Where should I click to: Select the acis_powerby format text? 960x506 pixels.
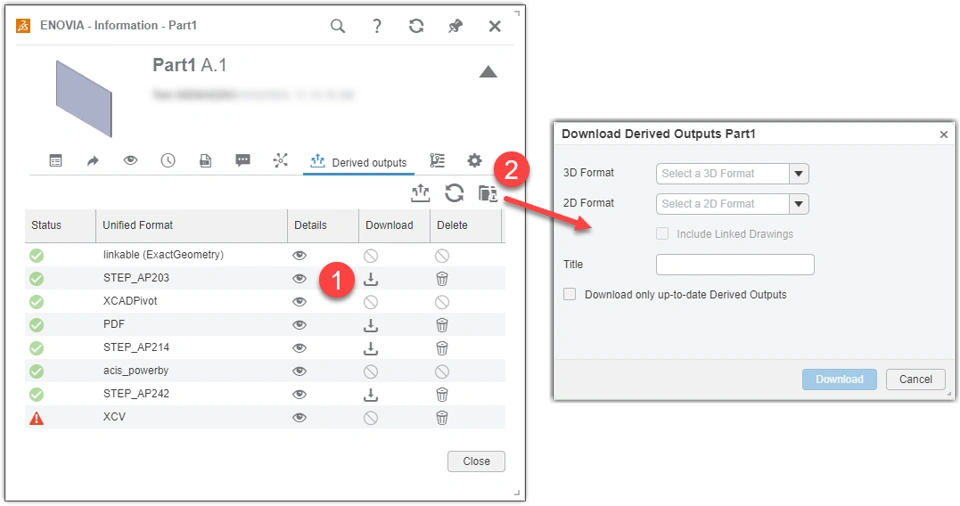[x=135, y=371]
